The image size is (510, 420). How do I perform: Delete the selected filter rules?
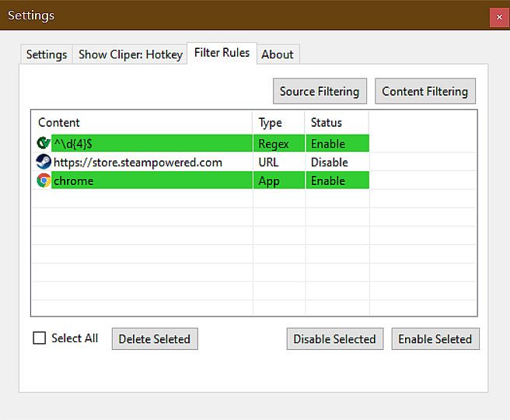155,339
